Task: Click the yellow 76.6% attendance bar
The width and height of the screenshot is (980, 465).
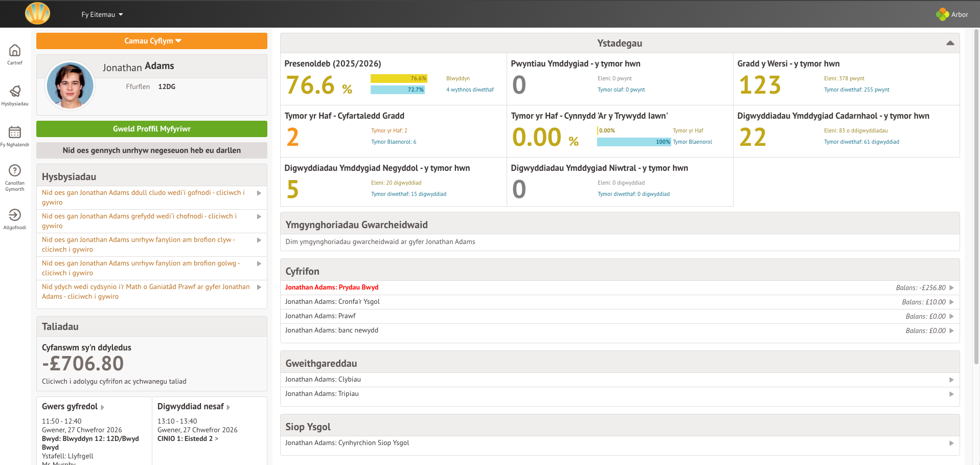Action: pyautogui.click(x=398, y=78)
